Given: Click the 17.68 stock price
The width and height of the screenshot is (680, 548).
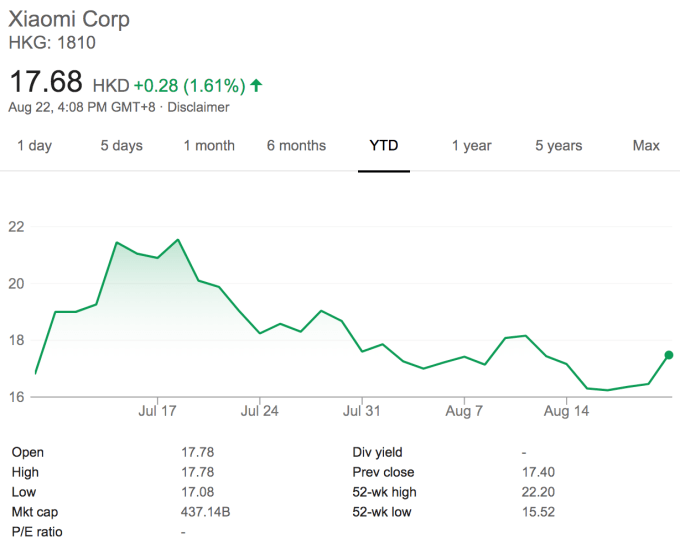Looking at the screenshot, I should click(47, 83).
